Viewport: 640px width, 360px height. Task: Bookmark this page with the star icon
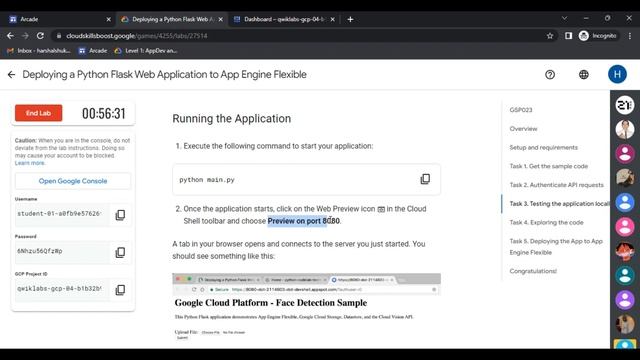click(x=550, y=36)
